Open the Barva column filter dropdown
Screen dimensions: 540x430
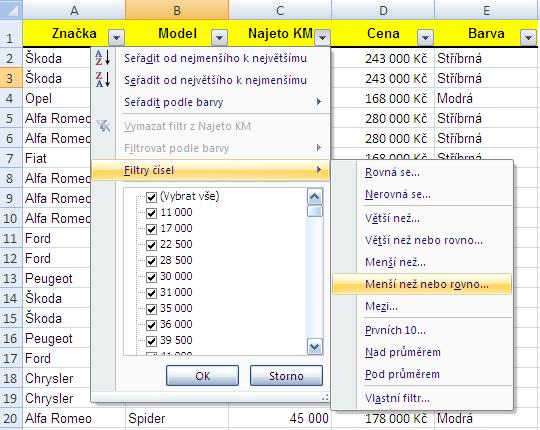pos(528,37)
